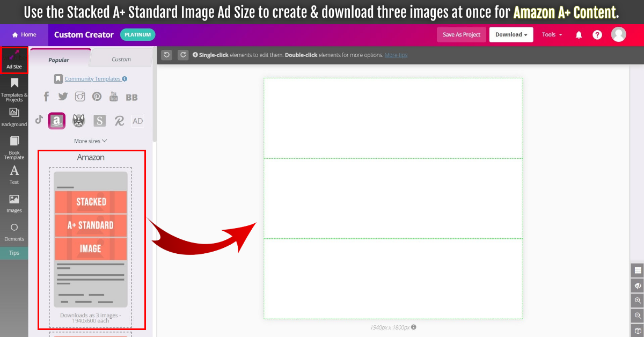Click the undo arrow icon
This screenshot has width=644, height=337.
(x=167, y=55)
